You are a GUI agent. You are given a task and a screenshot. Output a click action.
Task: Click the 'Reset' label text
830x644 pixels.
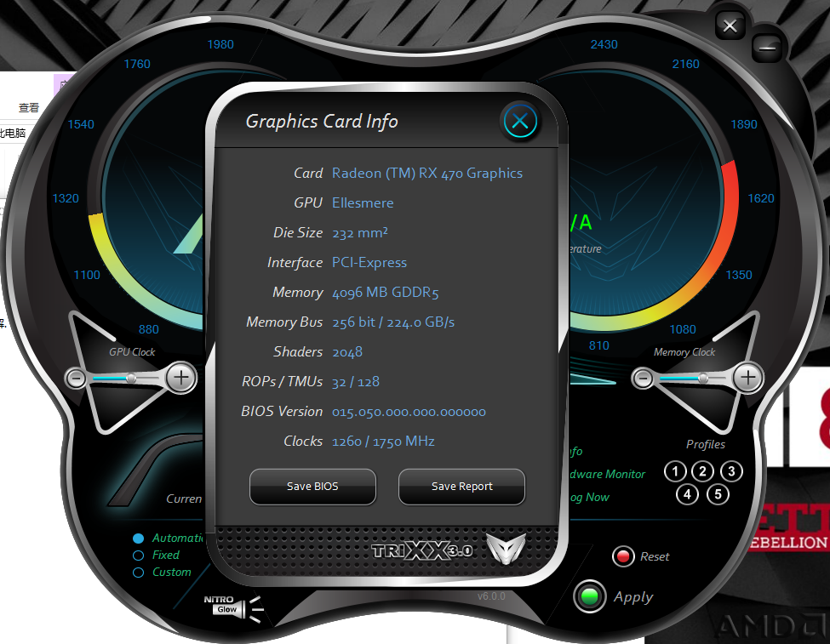[x=655, y=556]
